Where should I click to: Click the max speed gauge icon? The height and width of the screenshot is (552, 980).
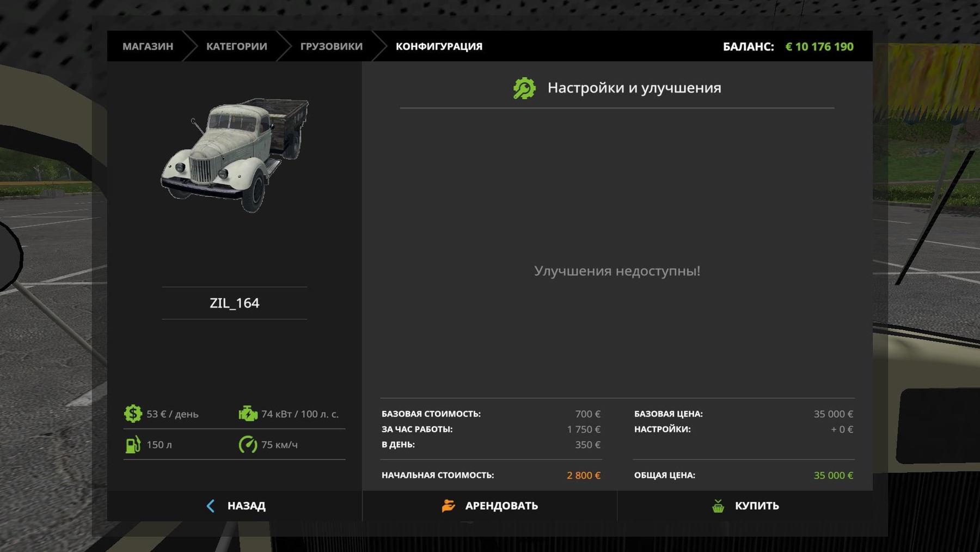point(248,445)
